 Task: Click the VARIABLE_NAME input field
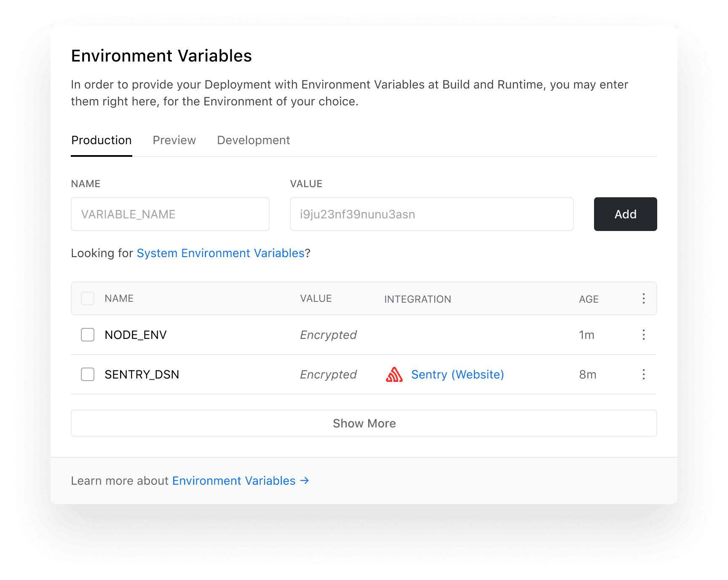(x=170, y=214)
